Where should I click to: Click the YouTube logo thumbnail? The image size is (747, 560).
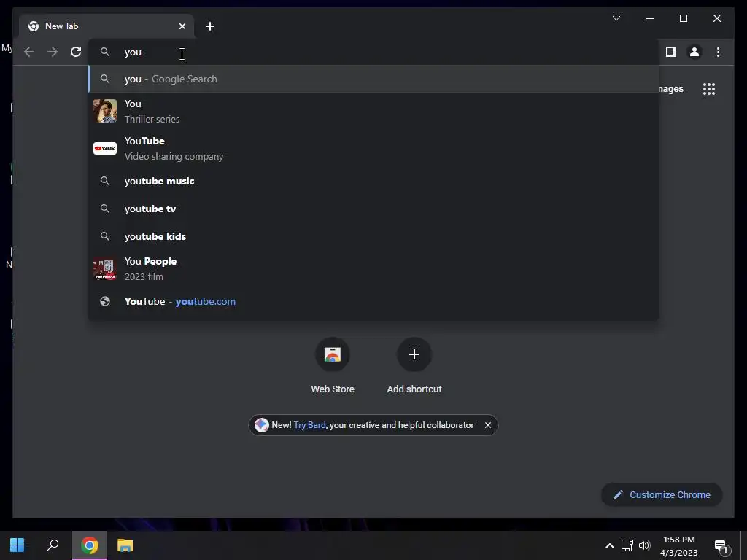click(x=105, y=148)
